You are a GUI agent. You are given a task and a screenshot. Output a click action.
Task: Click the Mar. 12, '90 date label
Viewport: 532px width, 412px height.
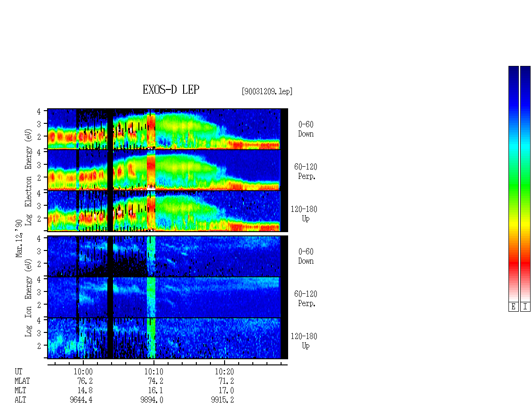pos(19,238)
